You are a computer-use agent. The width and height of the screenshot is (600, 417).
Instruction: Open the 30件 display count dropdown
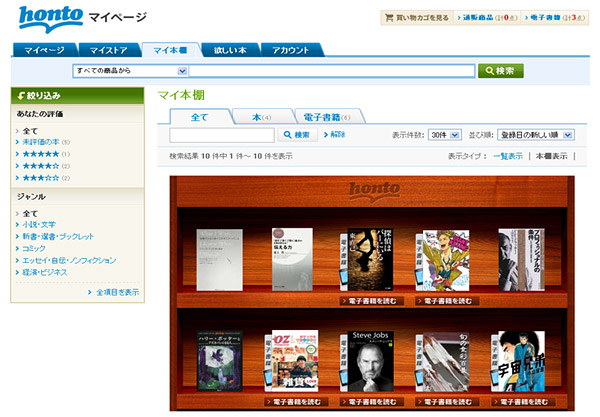(445, 135)
